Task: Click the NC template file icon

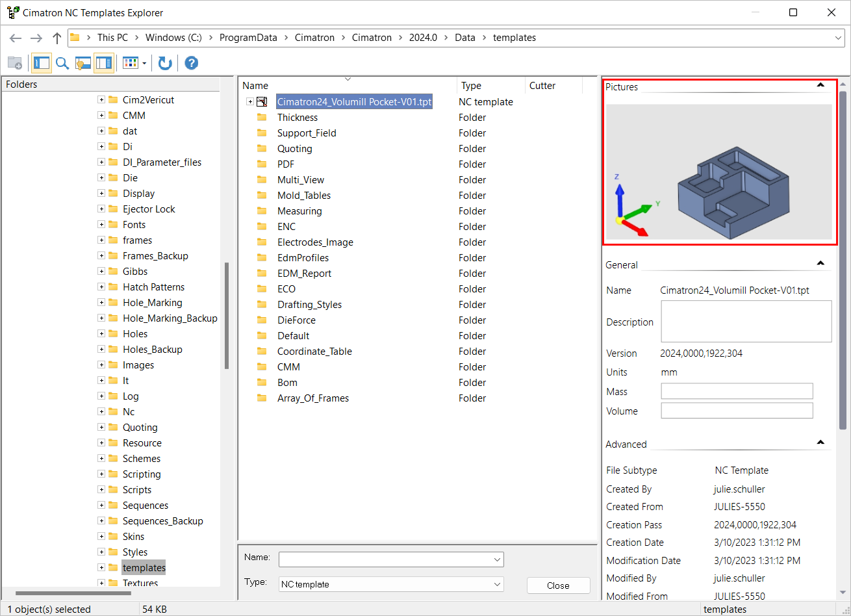Action: point(262,102)
